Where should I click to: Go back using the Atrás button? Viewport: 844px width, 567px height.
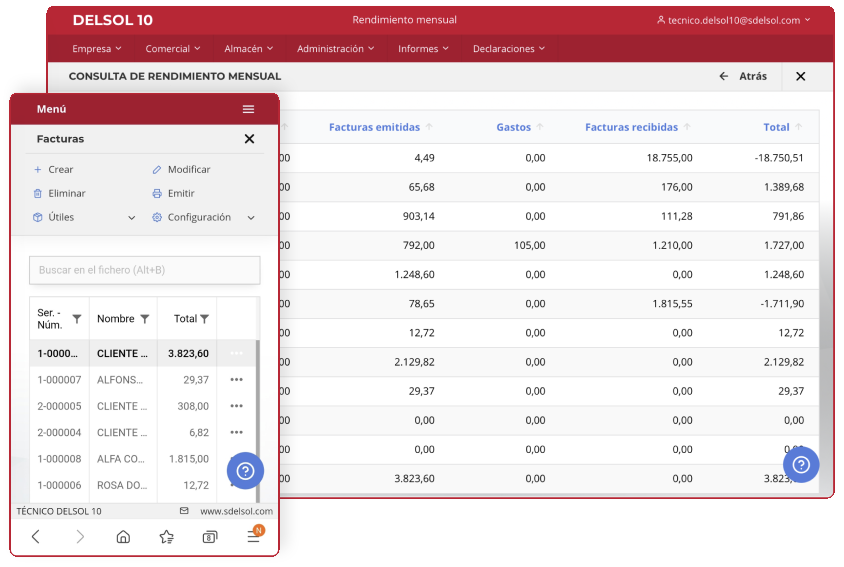coord(743,76)
